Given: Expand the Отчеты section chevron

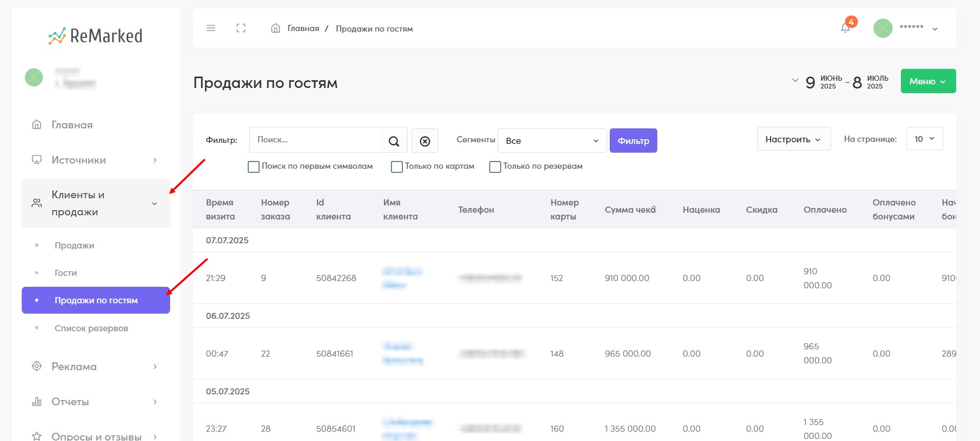Looking at the screenshot, I should [x=155, y=402].
